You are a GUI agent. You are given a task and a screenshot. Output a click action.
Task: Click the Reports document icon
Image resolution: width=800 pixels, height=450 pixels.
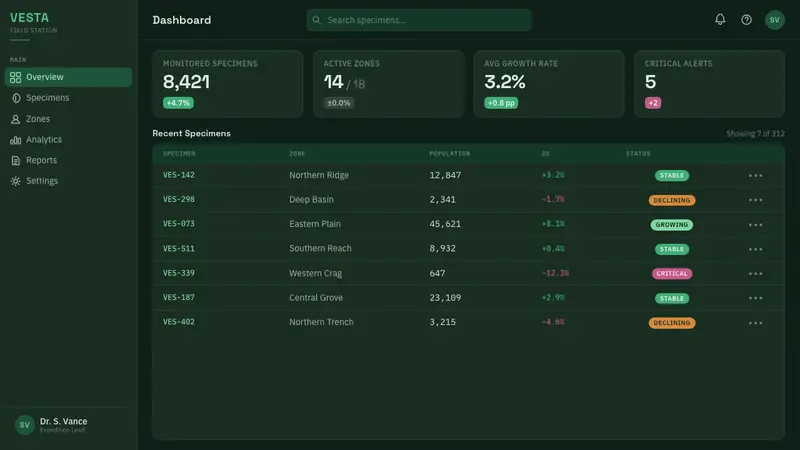(x=16, y=160)
